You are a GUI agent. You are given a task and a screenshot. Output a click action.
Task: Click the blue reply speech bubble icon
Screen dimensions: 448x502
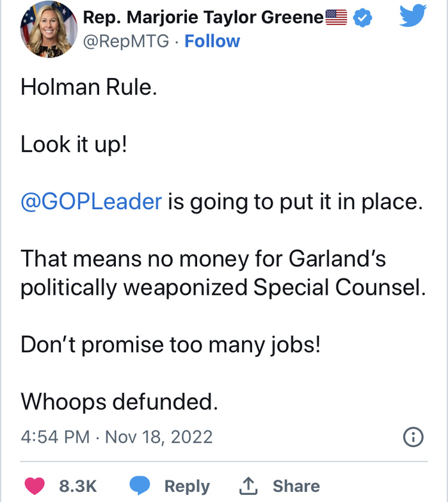140,486
